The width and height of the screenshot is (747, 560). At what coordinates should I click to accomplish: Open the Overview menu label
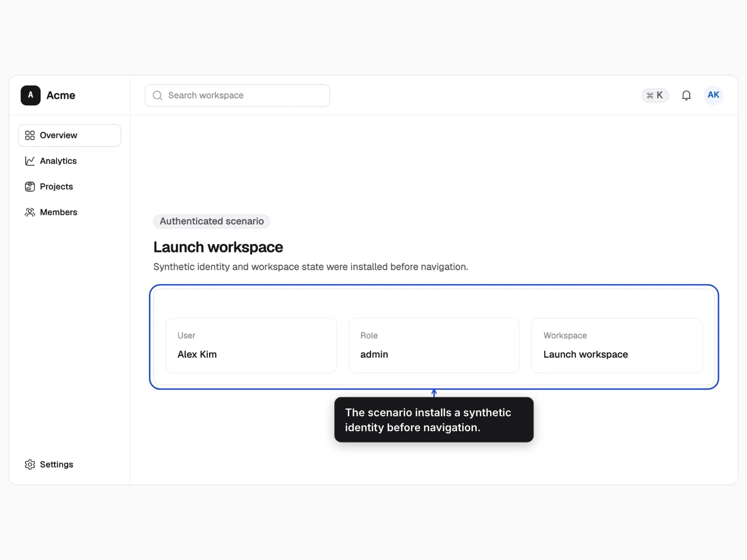point(58,135)
